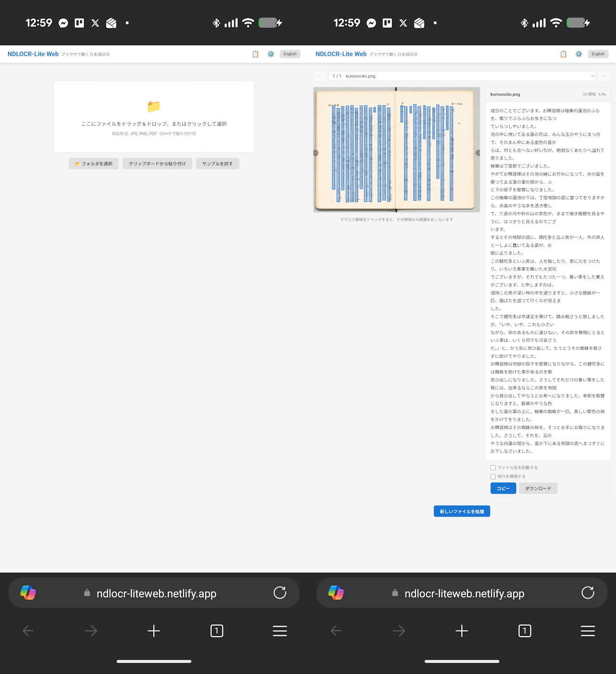Show open tabs in left browser
This screenshot has height=674, width=616.
click(217, 631)
